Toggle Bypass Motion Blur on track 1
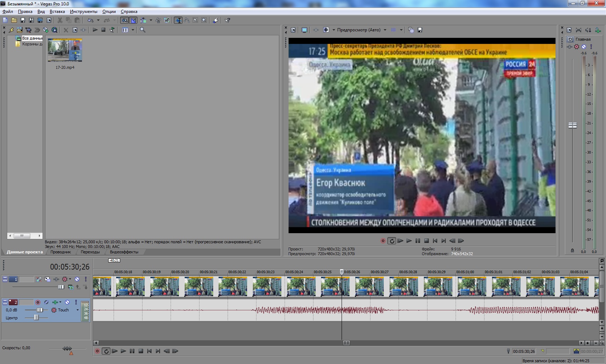The width and height of the screenshot is (606, 364). [39, 279]
